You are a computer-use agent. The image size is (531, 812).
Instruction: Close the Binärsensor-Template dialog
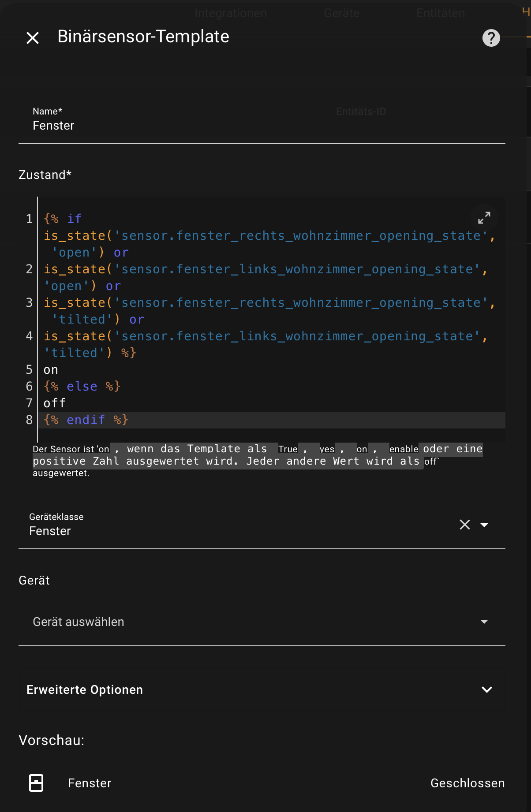[33, 38]
